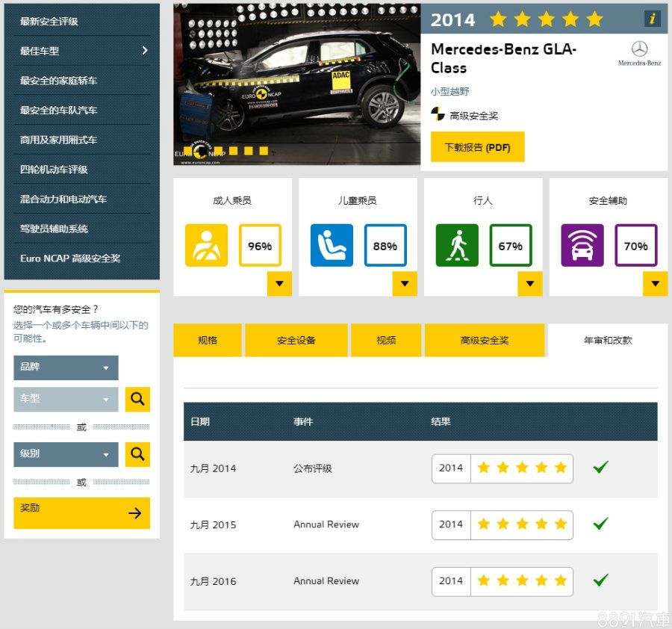This screenshot has width=672, height=629.
Task: Click the 高级安全奖 label under car title
Action: pyautogui.click(x=473, y=115)
